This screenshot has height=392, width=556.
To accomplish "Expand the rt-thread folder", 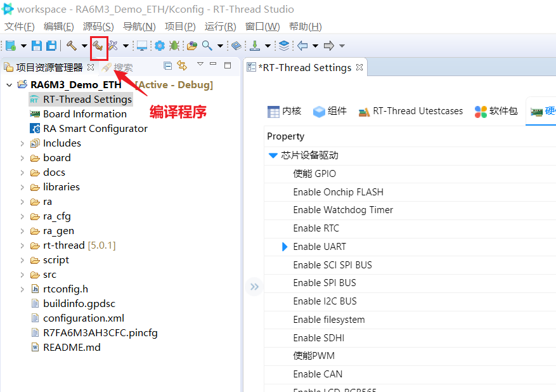I will pyautogui.click(x=22, y=245).
